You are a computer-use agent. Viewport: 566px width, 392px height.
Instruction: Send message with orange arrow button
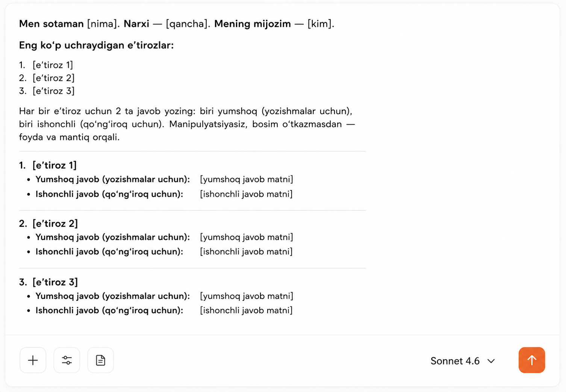532,360
